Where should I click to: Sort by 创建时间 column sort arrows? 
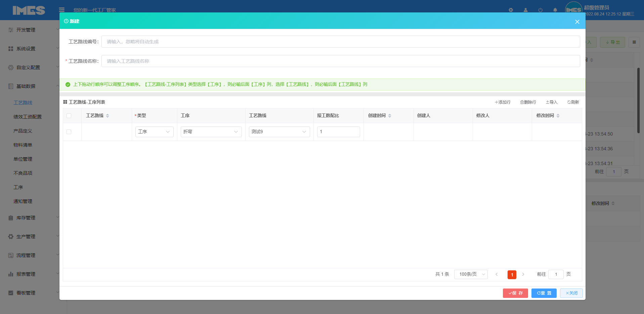pyautogui.click(x=390, y=116)
